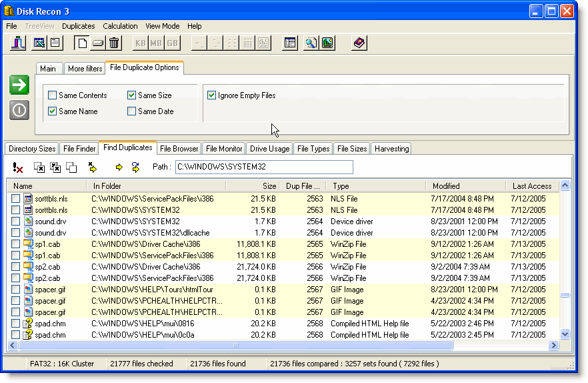Screen dimensions: 588x383
Task: Check the box for sp2.cab in ServicePackFiles\i386
Action: tap(15, 278)
